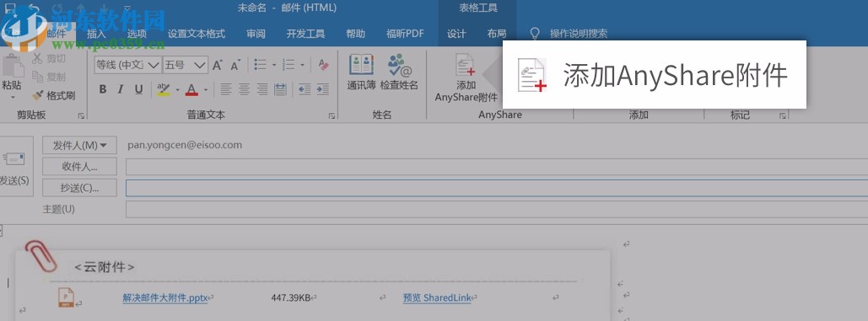Open the highlight color dropdown arrow
The height and width of the screenshot is (321, 868).
(x=177, y=89)
